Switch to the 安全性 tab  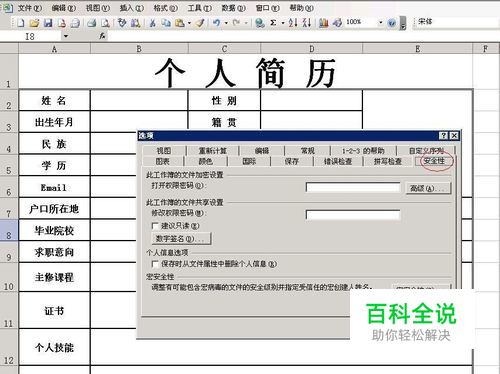click(434, 161)
